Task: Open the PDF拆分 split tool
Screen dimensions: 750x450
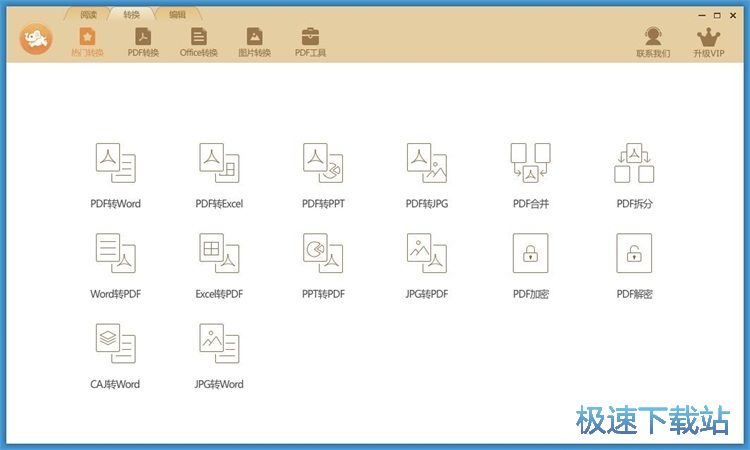Action: 634,175
